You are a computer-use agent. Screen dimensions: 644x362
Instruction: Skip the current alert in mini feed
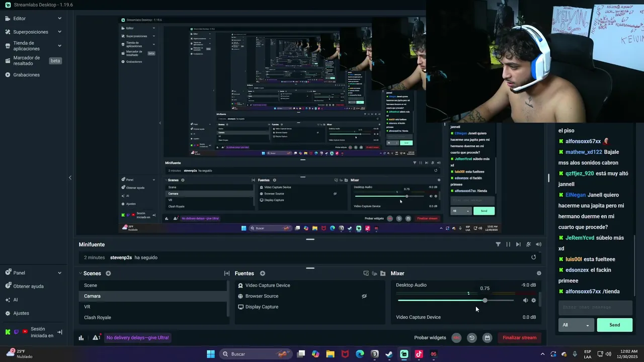(x=518, y=244)
